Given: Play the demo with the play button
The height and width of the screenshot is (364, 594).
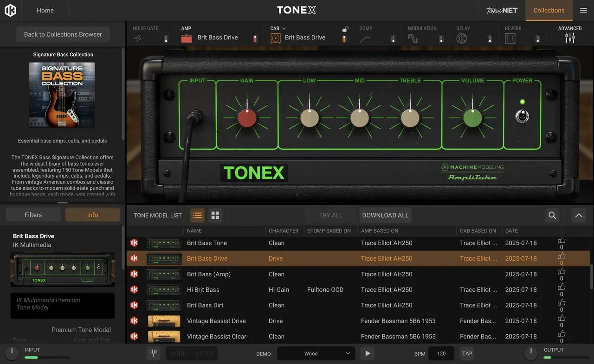Looking at the screenshot, I should 368,353.
